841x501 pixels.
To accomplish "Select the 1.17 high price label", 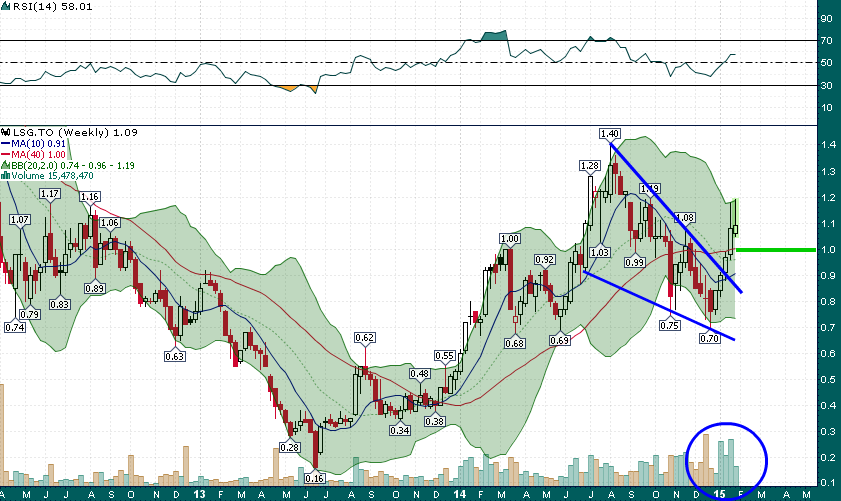I will pyautogui.click(x=50, y=194).
